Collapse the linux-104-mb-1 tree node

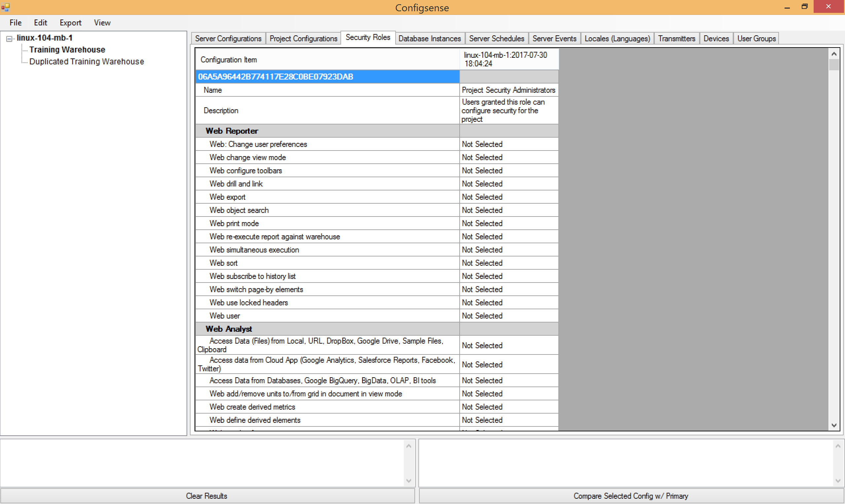[x=9, y=39]
